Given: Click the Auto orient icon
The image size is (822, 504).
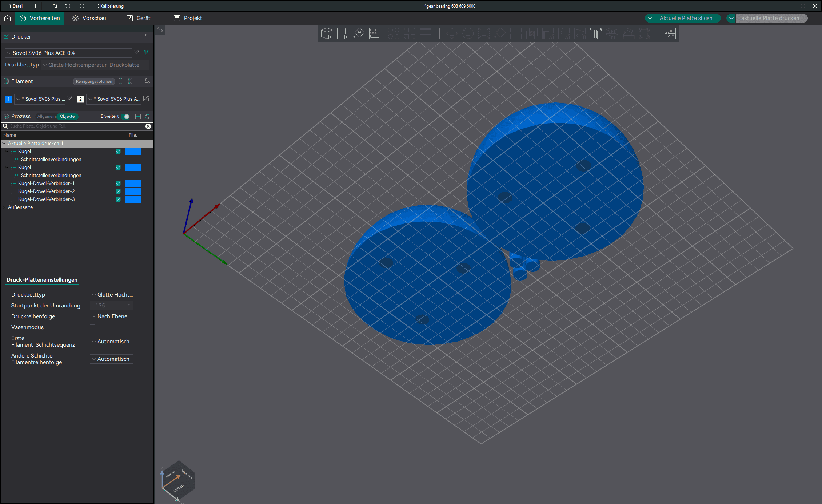Looking at the screenshot, I should click(359, 33).
